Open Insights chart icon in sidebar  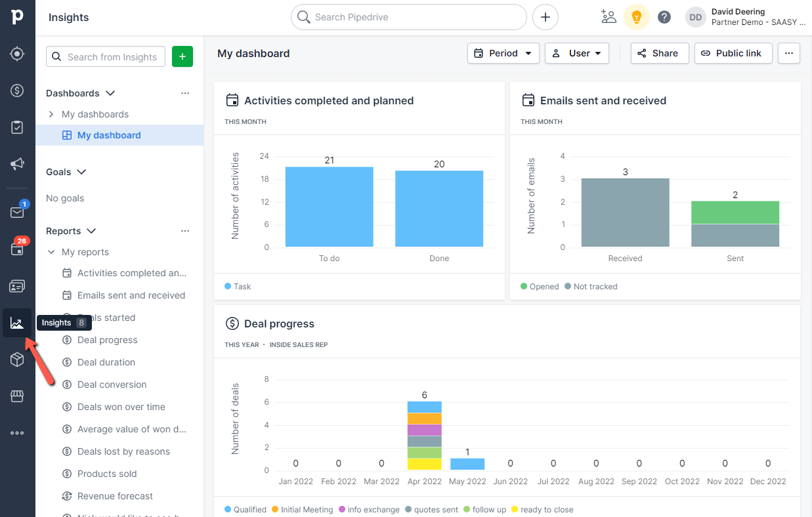pyautogui.click(x=17, y=323)
